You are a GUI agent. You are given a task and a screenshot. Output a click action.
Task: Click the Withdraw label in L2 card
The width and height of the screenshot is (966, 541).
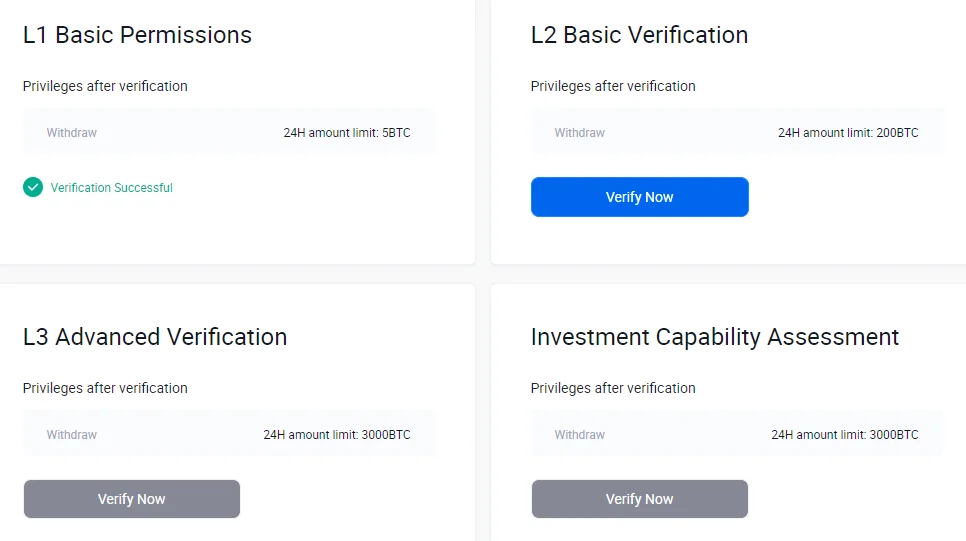(580, 132)
